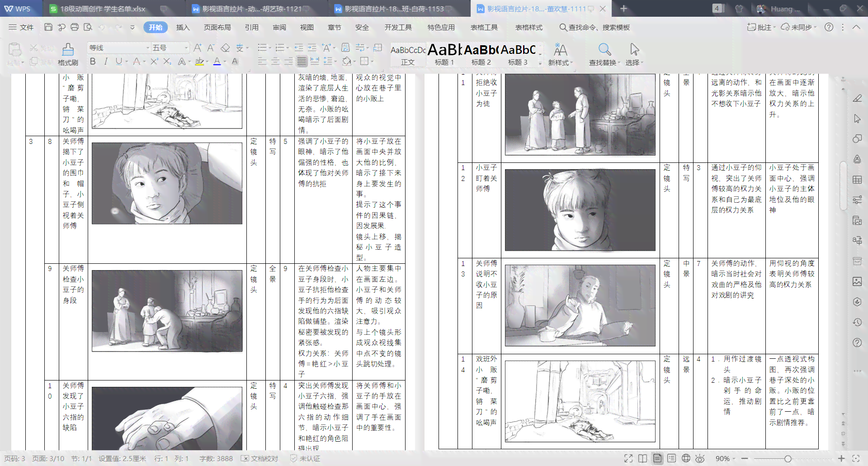Open new tab with plus button
This screenshot has width=868, height=466.
[623, 9]
